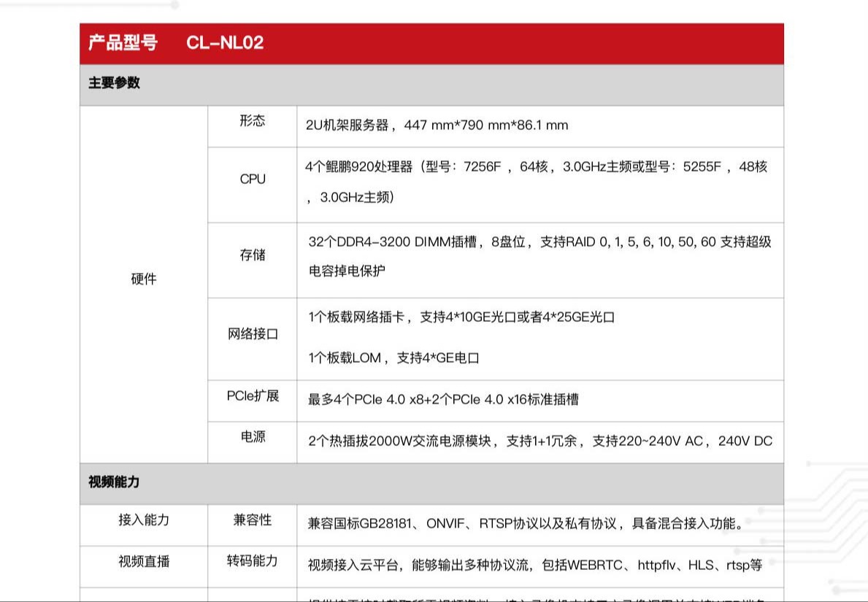Click the '电源' label cell
The width and height of the screenshot is (868, 602).
point(253,442)
